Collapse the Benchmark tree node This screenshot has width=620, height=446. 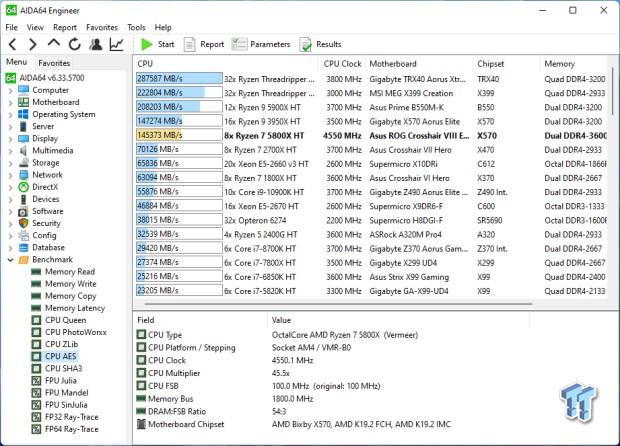[x=11, y=259]
